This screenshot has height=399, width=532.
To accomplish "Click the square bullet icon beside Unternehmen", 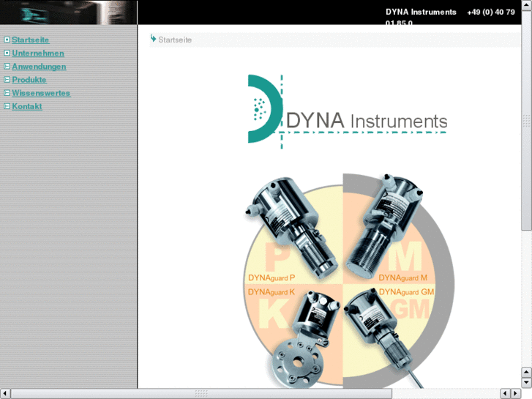I will [7, 53].
